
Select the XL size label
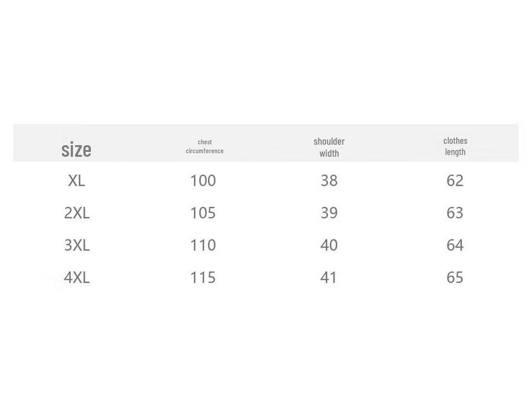tap(76, 181)
